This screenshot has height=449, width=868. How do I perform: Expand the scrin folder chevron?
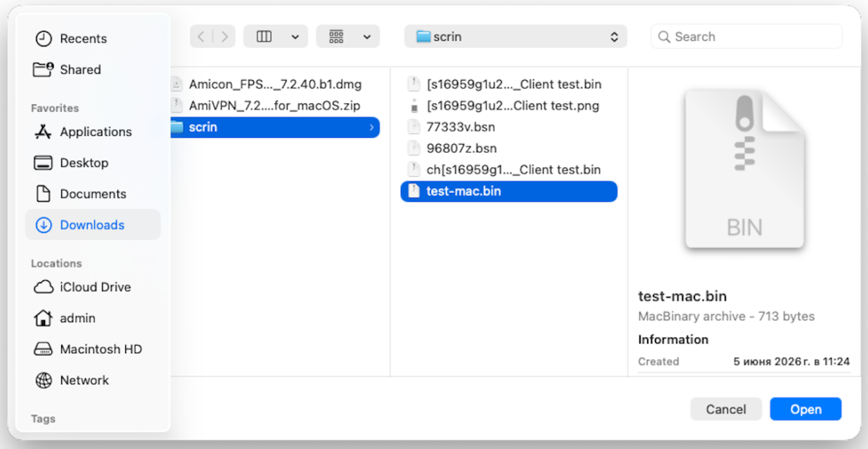(371, 127)
